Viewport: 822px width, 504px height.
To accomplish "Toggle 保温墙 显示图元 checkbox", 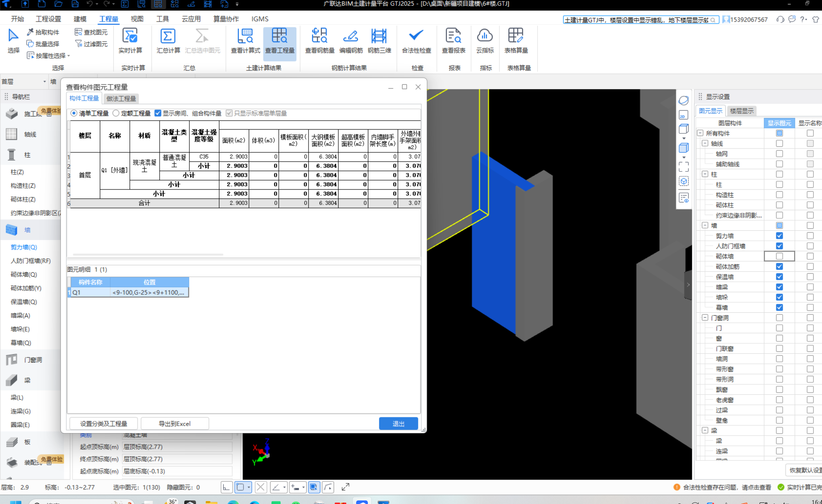I will pos(779,277).
